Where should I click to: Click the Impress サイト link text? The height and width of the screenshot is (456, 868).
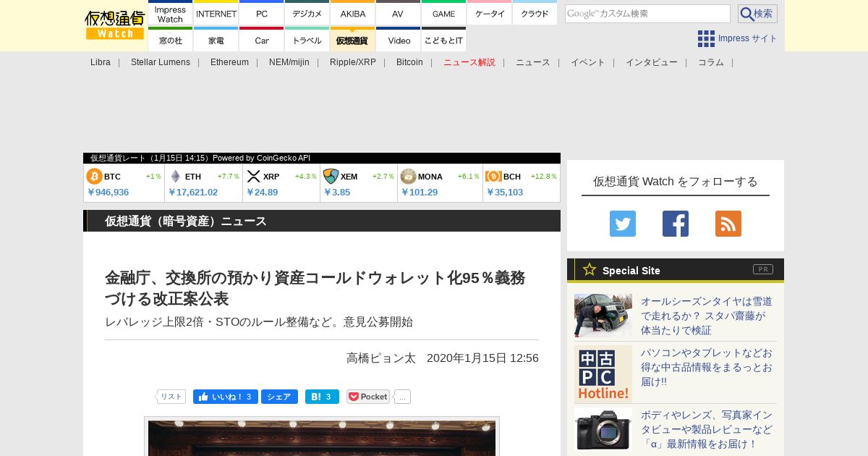(748, 38)
